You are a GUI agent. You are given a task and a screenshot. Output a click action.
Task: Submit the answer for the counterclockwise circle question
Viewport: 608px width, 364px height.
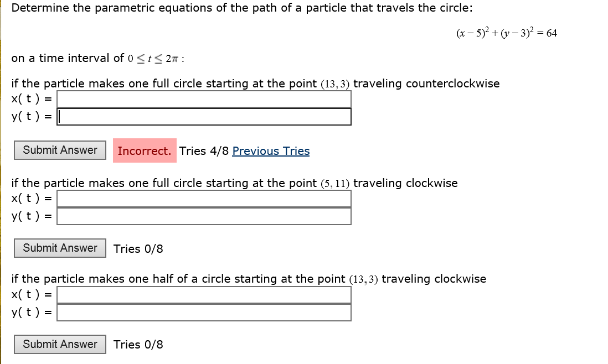pos(59,150)
